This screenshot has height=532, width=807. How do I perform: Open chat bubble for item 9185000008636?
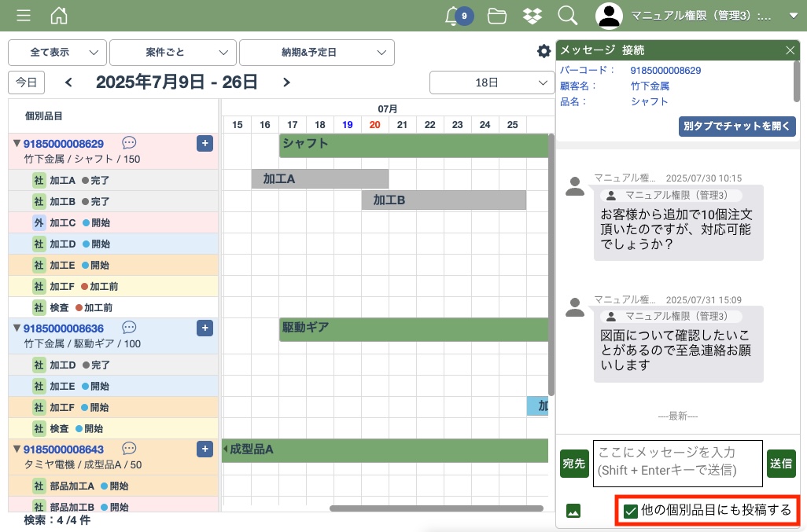130,328
